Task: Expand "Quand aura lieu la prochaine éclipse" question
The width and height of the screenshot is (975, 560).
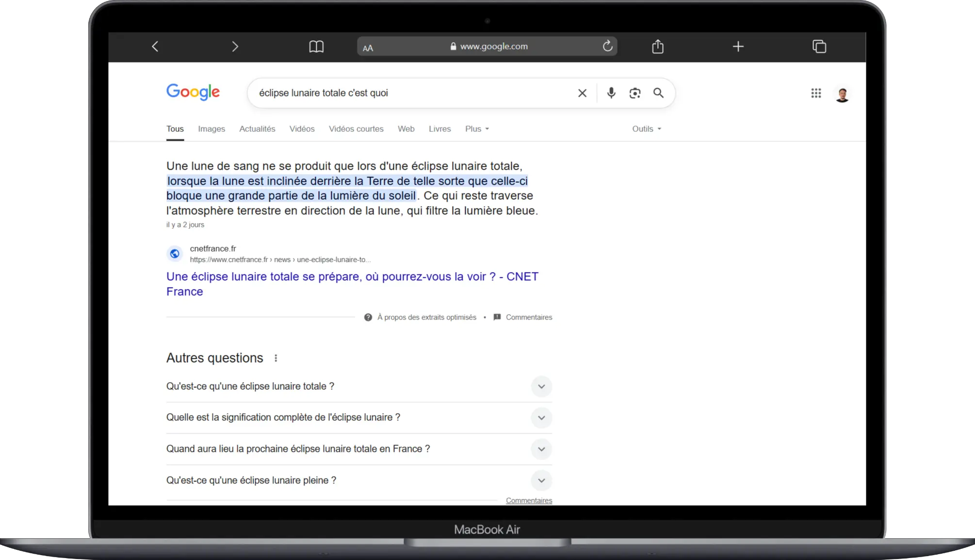Action: point(359,449)
